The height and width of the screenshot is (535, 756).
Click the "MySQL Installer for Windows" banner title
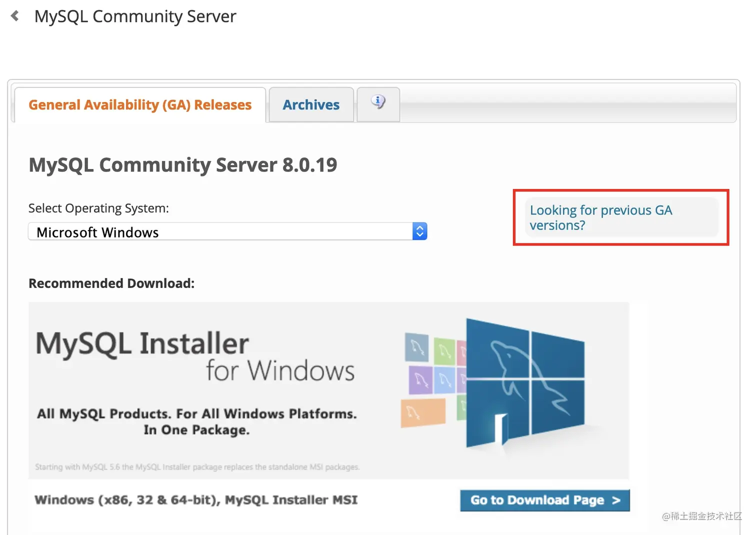tap(195, 356)
